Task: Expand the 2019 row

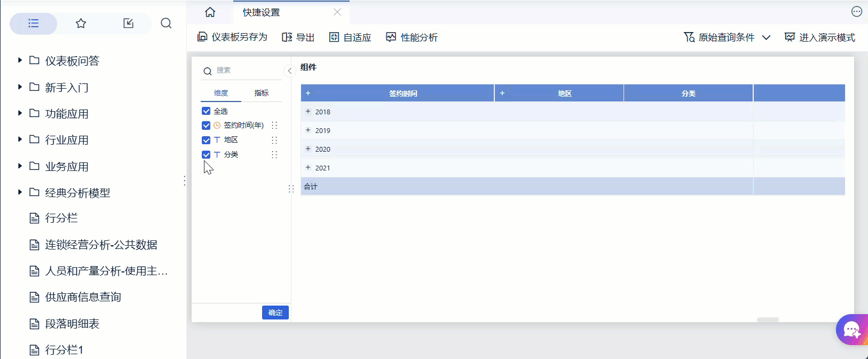Action: 308,130
